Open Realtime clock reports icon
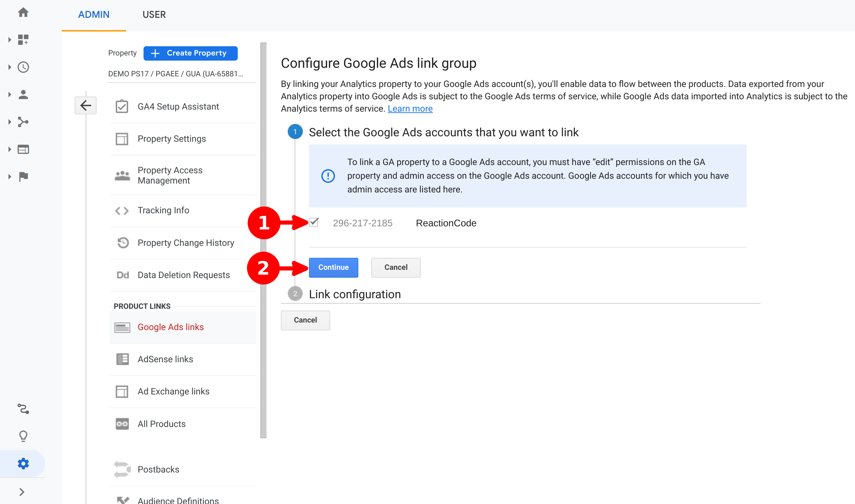This screenshot has height=504, width=855. 23,67
